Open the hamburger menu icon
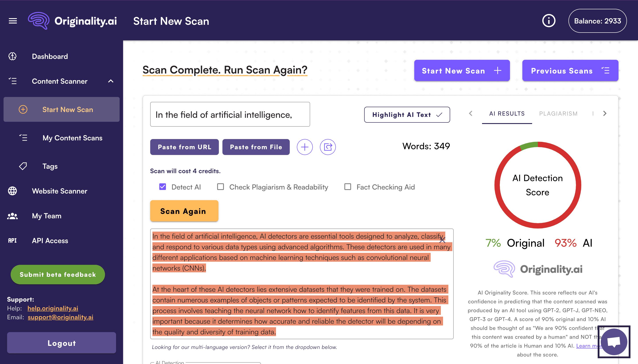This screenshot has width=638, height=364. point(13,21)
